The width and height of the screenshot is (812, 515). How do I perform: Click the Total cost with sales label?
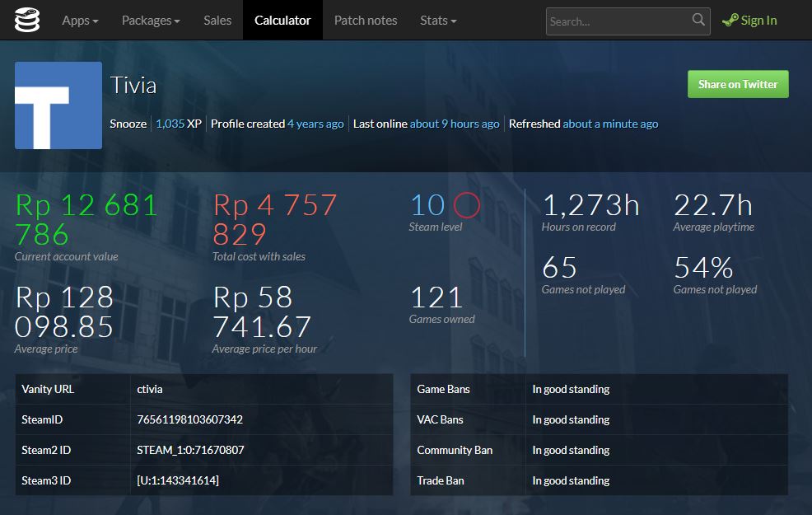click(259, 256)
